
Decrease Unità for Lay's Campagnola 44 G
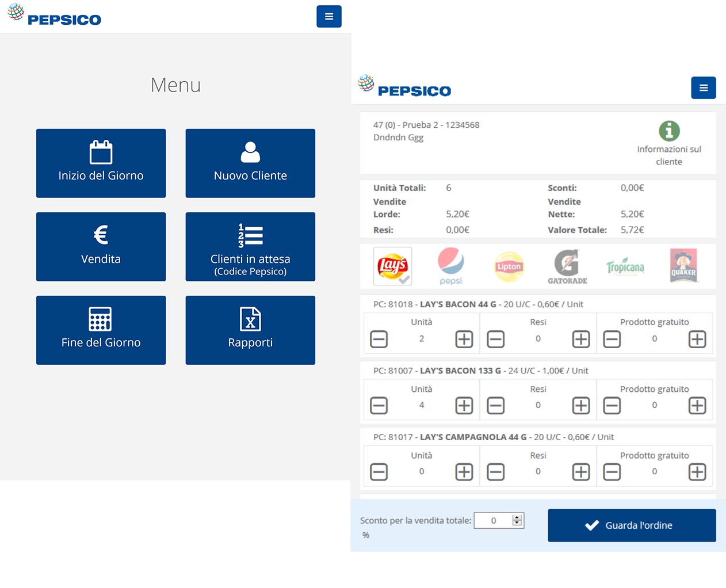(379, 472)
